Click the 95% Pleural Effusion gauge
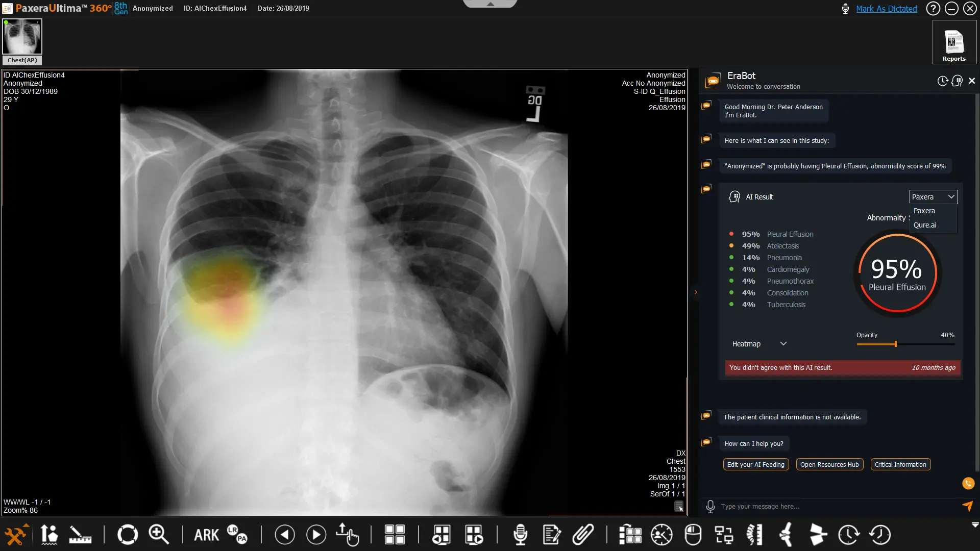Viewport: 980px width, 551px height. [x=897, y=273]
